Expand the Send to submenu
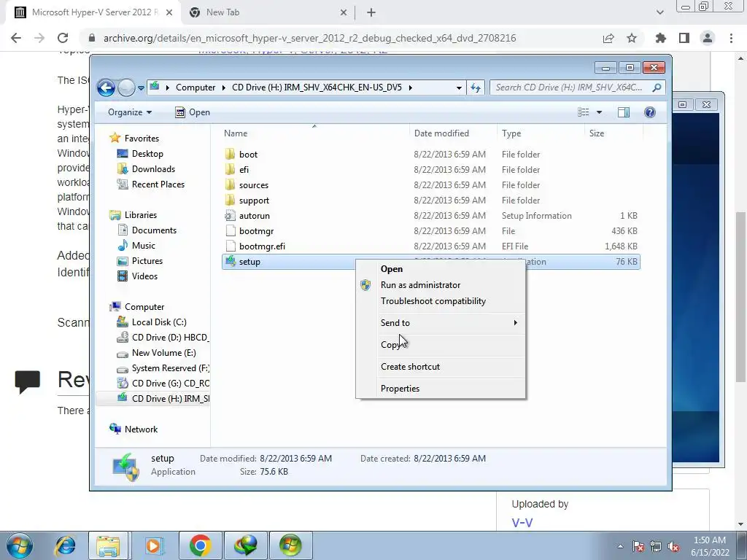Viewport: 747px width, 560px height. [441, 323]
